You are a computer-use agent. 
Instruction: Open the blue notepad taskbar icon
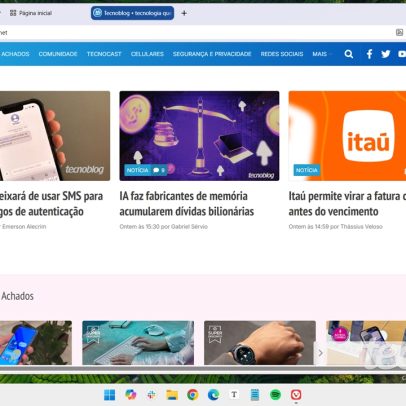click(255, 395)
